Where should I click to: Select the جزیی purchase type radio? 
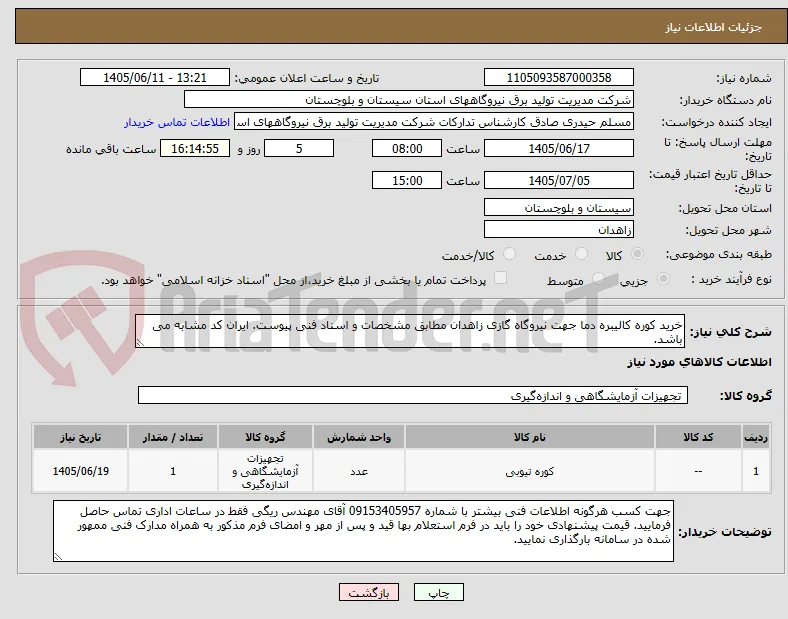click(663, 278)
